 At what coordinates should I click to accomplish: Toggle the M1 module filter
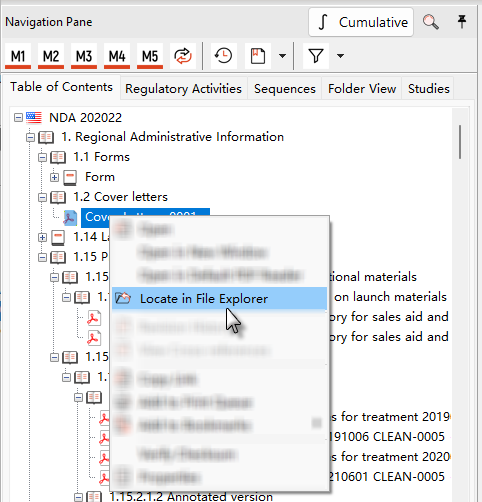tap(18, 56)
